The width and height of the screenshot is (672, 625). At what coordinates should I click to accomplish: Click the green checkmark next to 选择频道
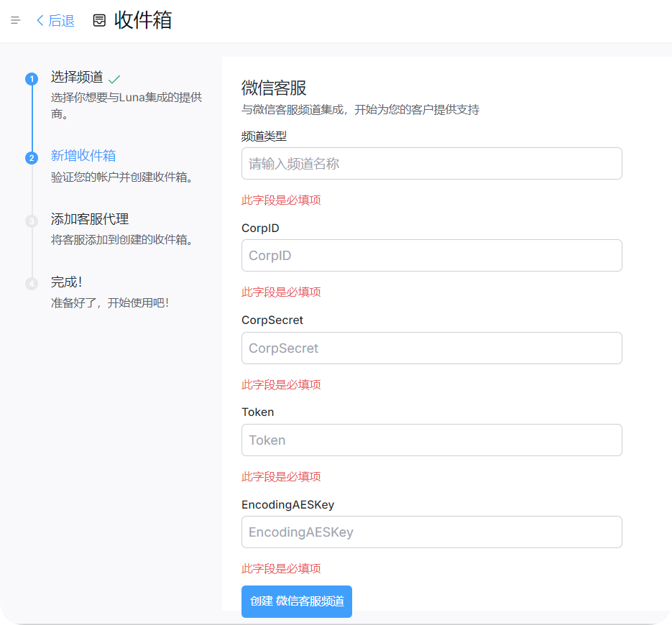click(x=114, y=79)
